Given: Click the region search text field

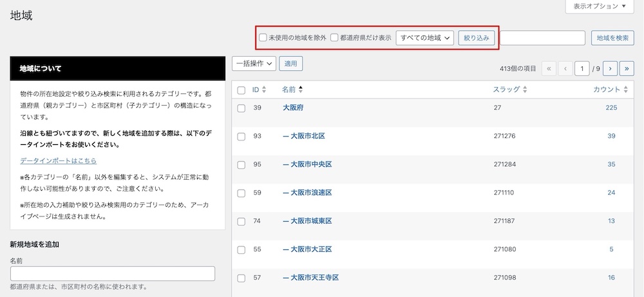Looking at the screenshot, I should coord(542,38).
